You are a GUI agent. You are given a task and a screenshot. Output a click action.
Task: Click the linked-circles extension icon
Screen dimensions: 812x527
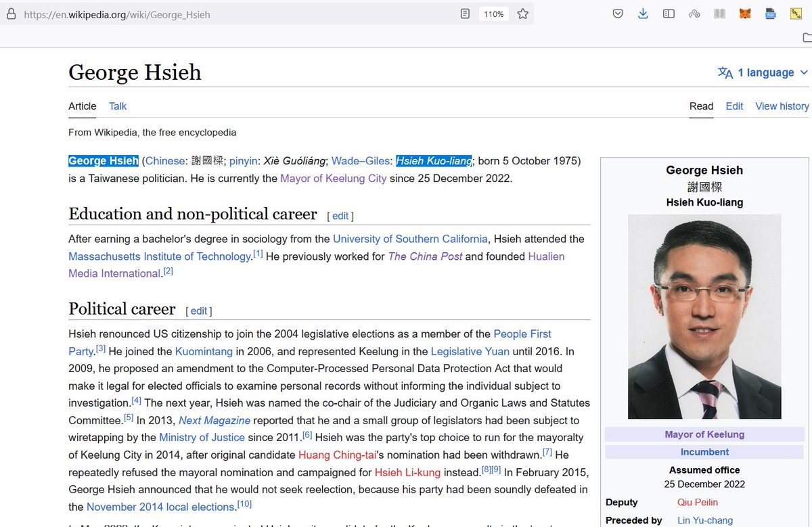coord(694,14)
